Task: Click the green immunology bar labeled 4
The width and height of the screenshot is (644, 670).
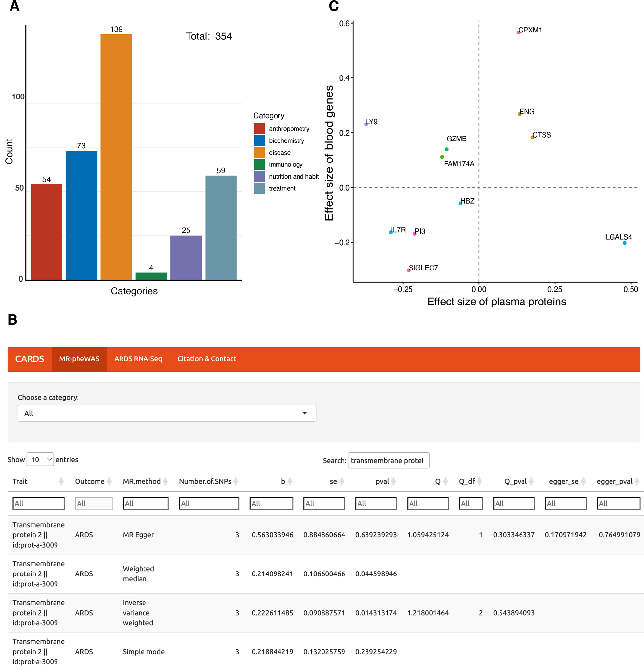Action: click(151, 276)
